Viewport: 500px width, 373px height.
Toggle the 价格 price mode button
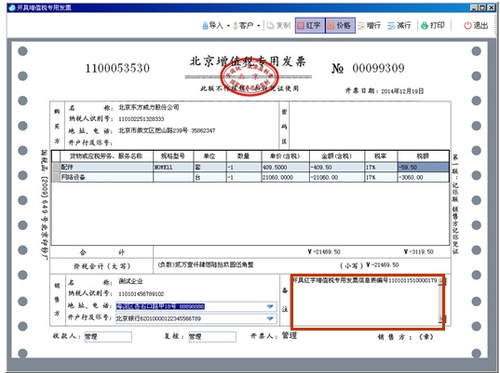click(340, 25)
